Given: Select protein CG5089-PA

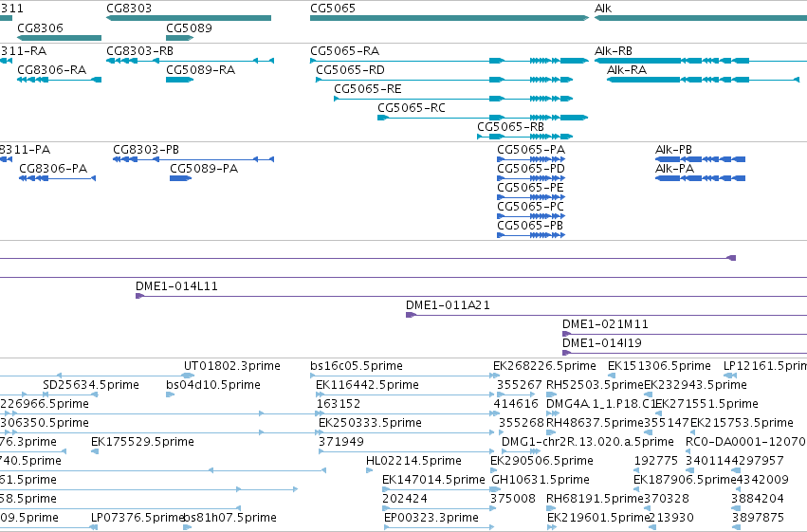Looking at the screenshot, I should pos(180,178).
